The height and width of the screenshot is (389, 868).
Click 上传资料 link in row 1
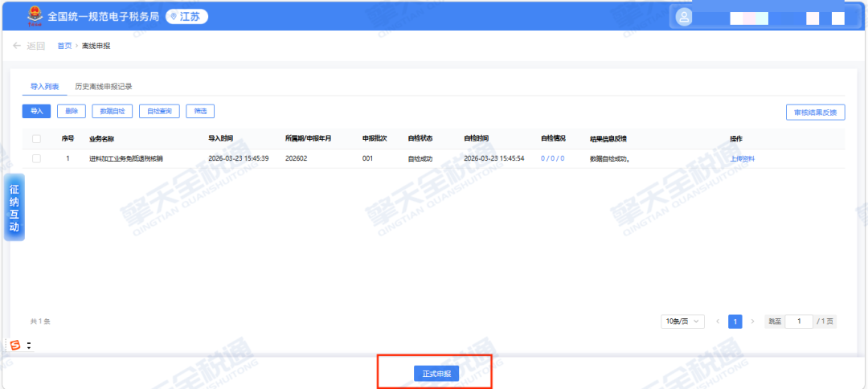pyautogui.click(x=743, y=158)
